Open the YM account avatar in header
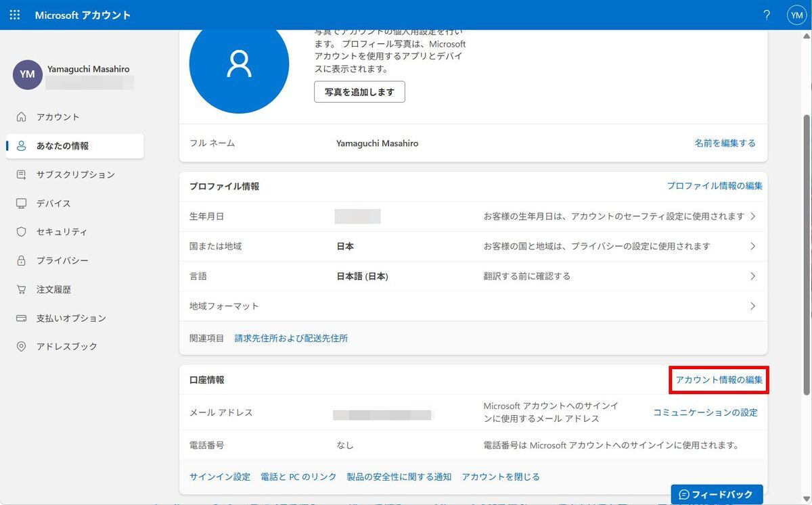812x505 pixels. point(796,15)
